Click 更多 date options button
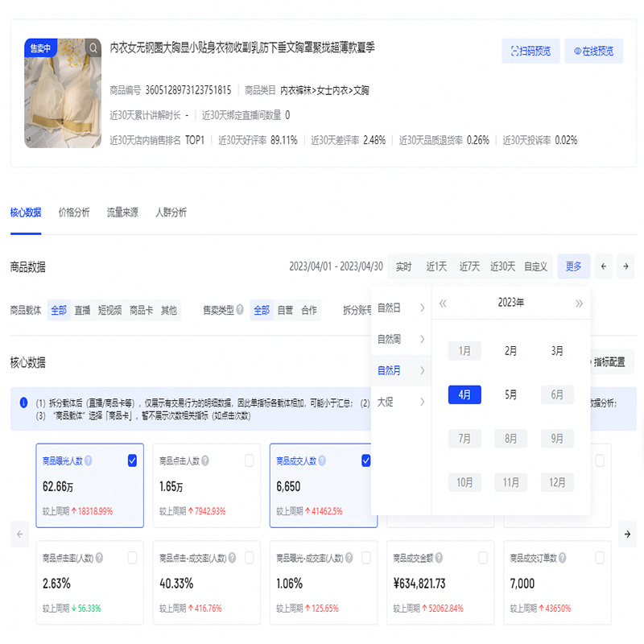The height and width of the screenshot is (644, 644). (x=573, y=266)
